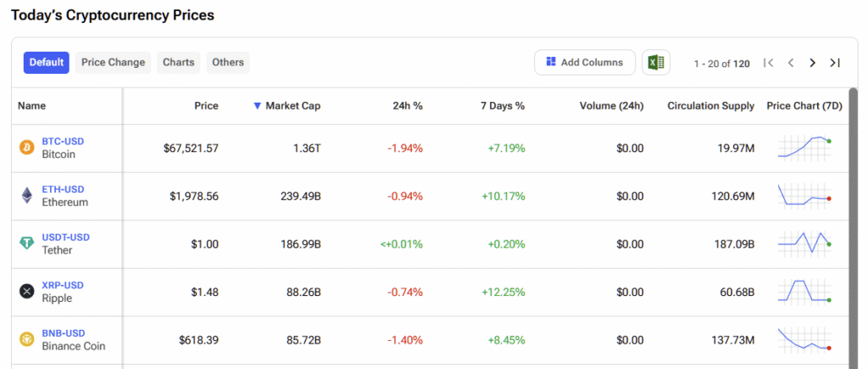Sort by the 24h % column header

(x=408, y=106)
